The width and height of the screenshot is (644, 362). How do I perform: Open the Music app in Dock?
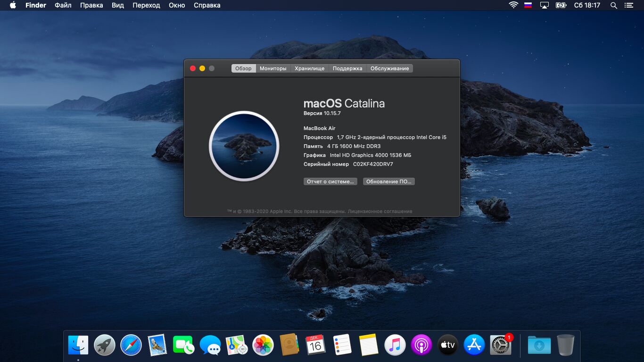pyautogui.click(x=395, y=346)
